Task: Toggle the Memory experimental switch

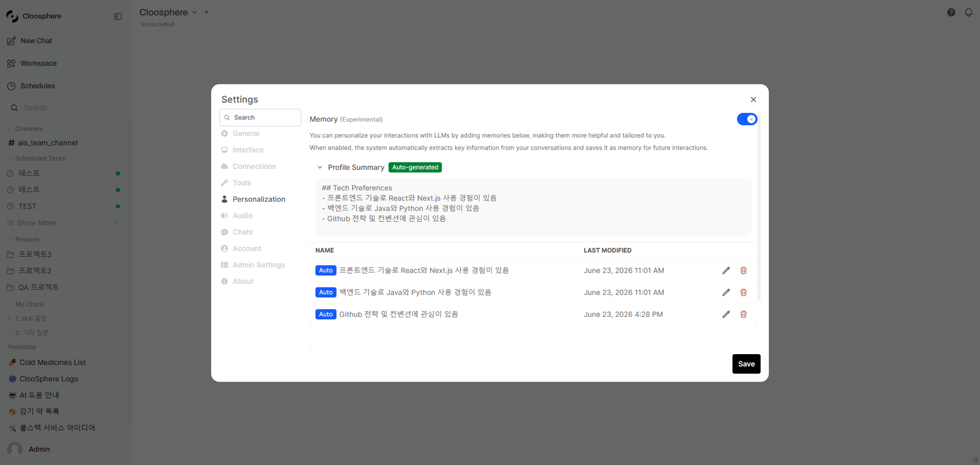Action: (747, 119)
